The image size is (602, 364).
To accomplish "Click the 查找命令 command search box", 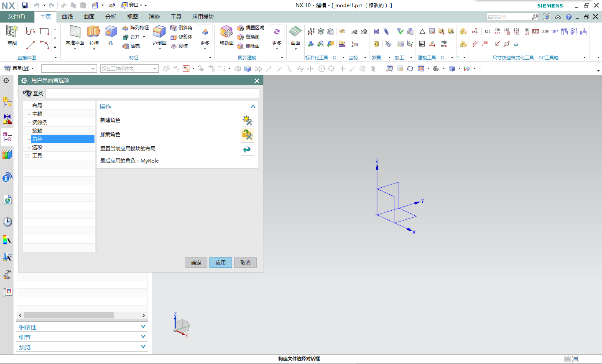I will click(x=508, y=17).
